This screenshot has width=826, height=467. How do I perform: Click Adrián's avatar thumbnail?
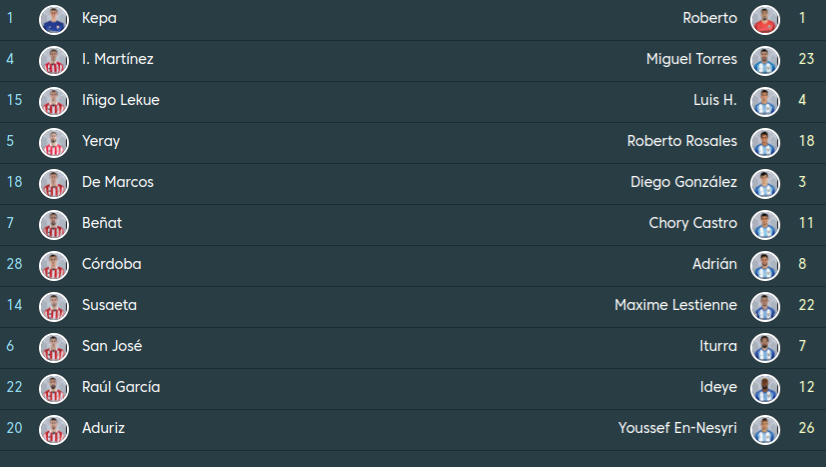pos(765,265)
